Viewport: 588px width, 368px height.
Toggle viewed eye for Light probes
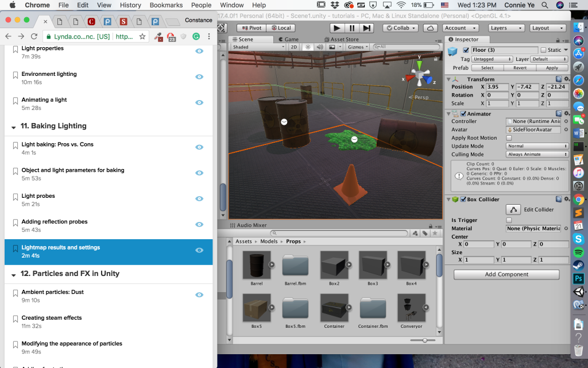pyautogui.click(x=199, y=198)
